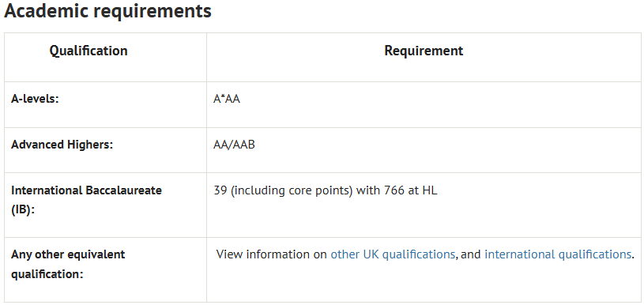Screen dimensions: 644x305
Task: Click the A*AA requirement text
Action: (227, 99)
